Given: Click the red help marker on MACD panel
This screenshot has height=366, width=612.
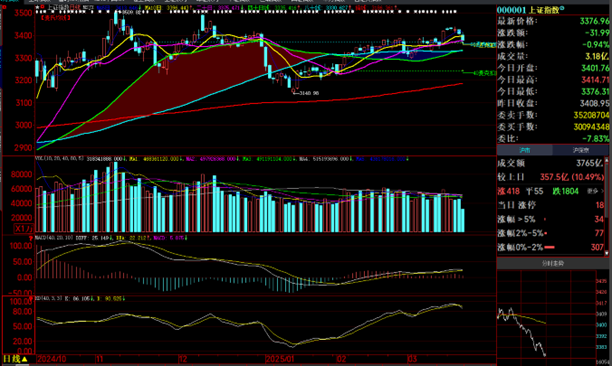Looking at the screenshot, I should click(31, 238).
